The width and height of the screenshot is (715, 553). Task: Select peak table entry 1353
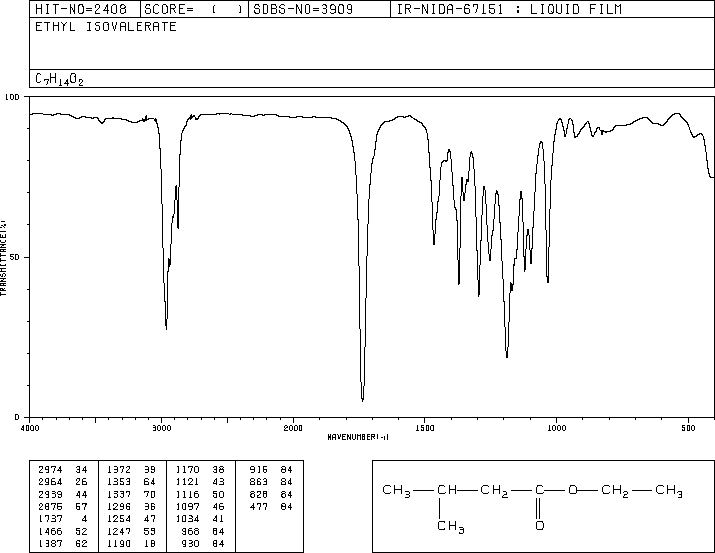(119, 482)
